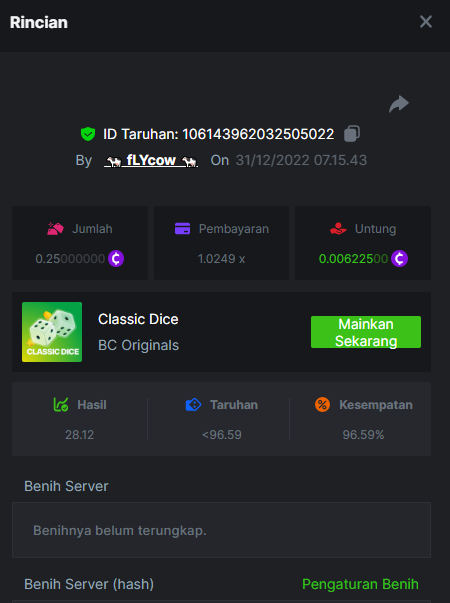Click the pink Jumlah amount icon

(55, 228)
